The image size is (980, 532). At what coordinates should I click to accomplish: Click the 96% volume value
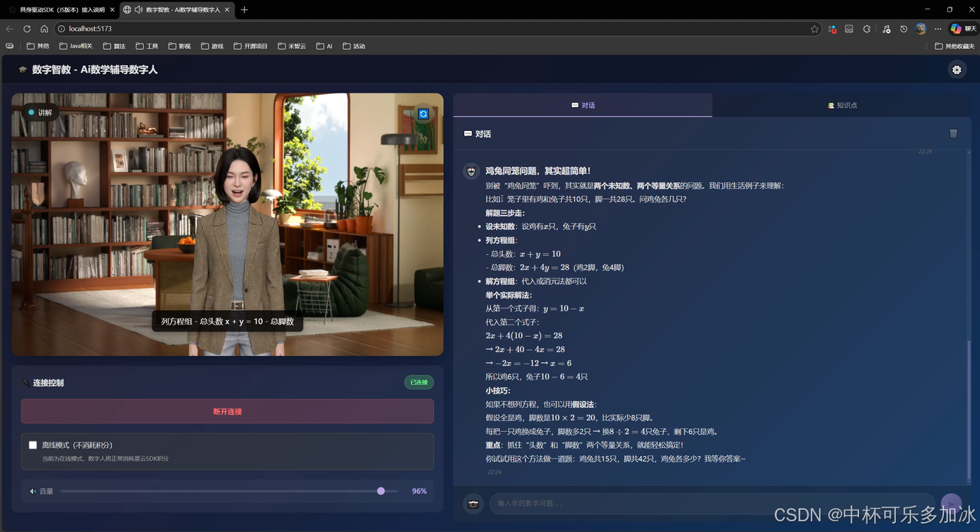tap(419, 491)
